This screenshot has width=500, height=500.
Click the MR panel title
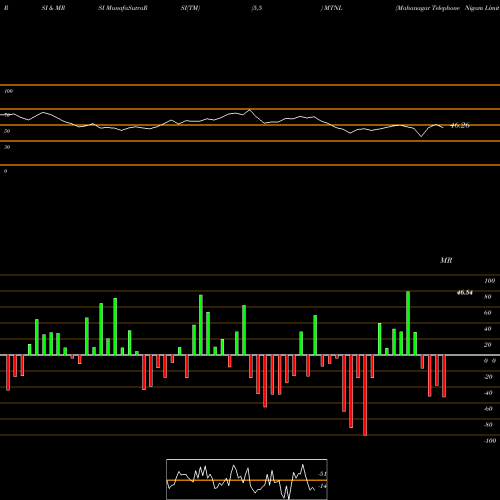tap(446, 260)
